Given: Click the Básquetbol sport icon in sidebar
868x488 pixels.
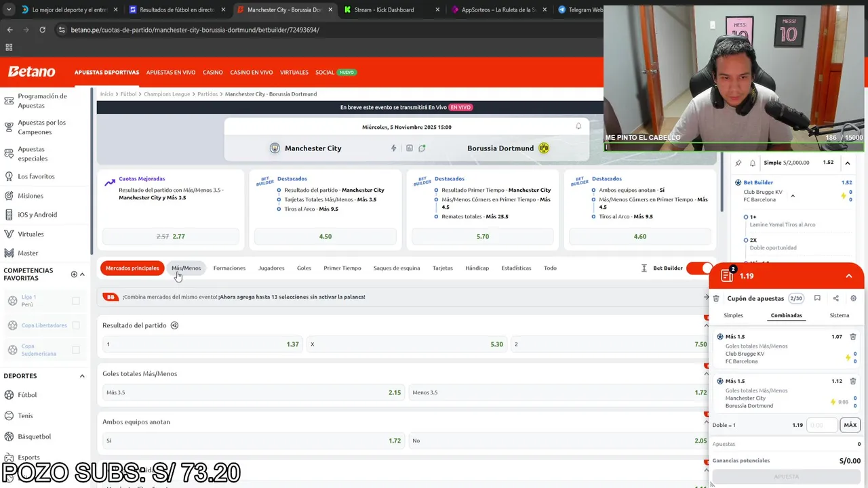Looking at the screenshot, I should (9, 436).
